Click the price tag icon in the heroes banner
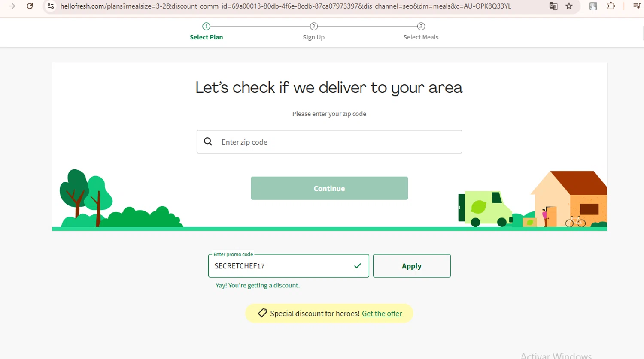Viewport: 644px width, 359px height. (x=262, y=313)
